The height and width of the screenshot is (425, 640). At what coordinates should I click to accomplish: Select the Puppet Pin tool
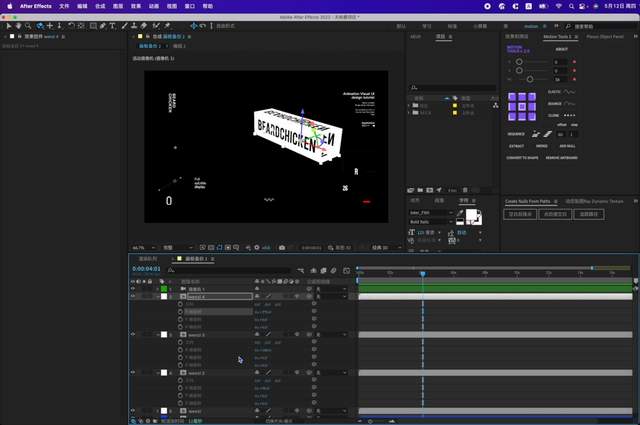pos(167,26)
